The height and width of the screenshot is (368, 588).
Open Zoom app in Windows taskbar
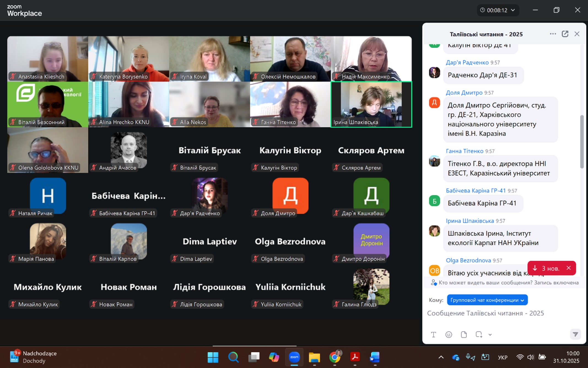point(294,357)
